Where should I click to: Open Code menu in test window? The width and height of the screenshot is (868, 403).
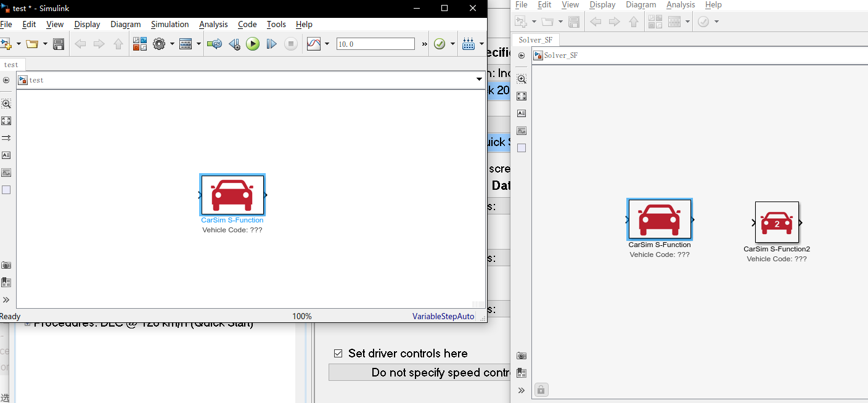click(x=247, y=24)
